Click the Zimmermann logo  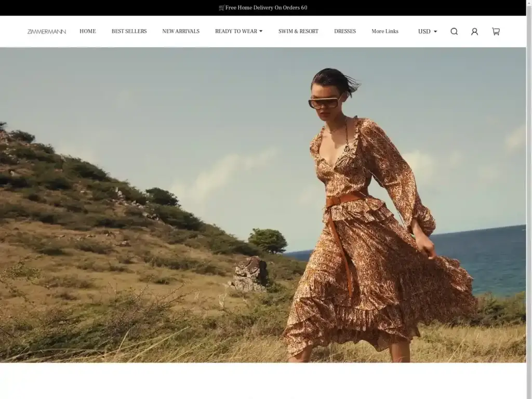(47, 32)
